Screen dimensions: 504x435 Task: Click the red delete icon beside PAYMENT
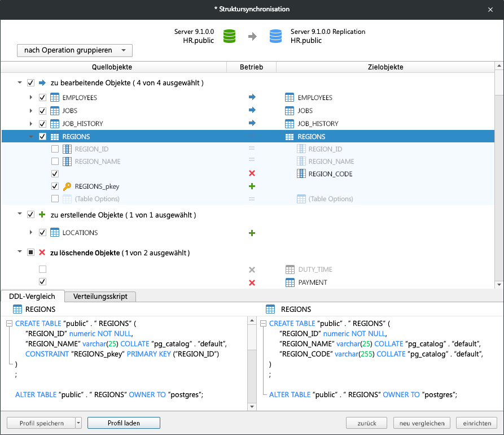pyautogui.click(x=252, y=282)
